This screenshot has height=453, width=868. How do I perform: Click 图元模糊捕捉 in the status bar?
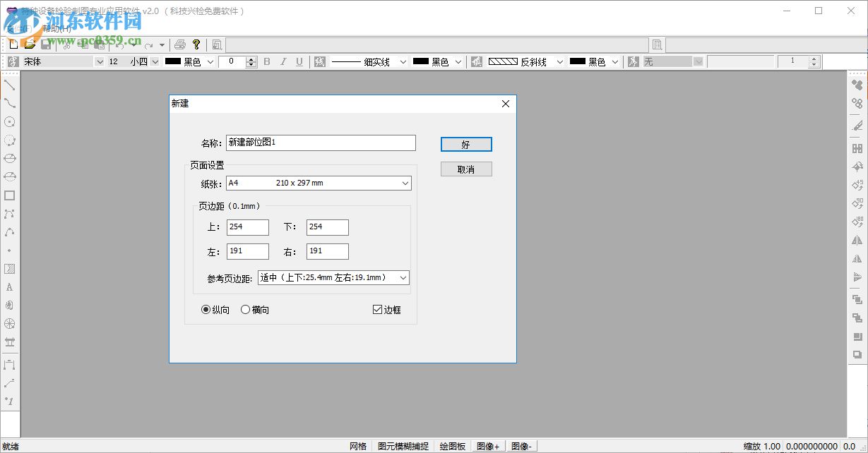tap(404, 446)
